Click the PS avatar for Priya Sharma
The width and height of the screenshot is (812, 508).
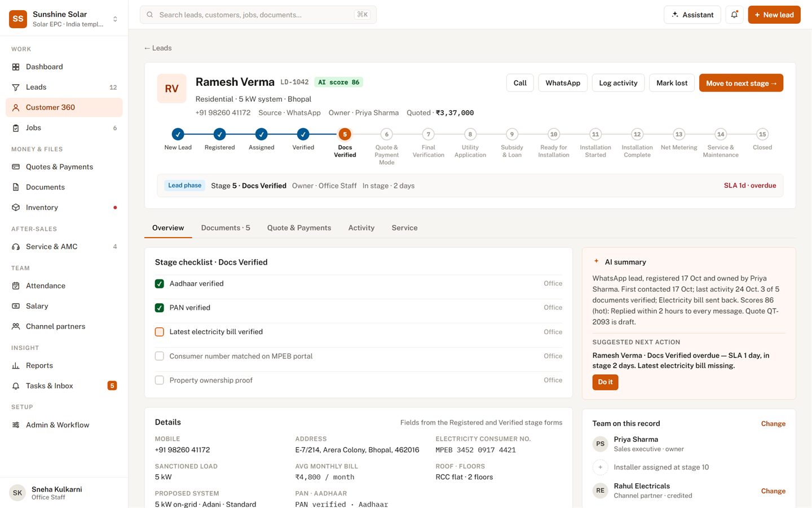click(x=600, y=444)
